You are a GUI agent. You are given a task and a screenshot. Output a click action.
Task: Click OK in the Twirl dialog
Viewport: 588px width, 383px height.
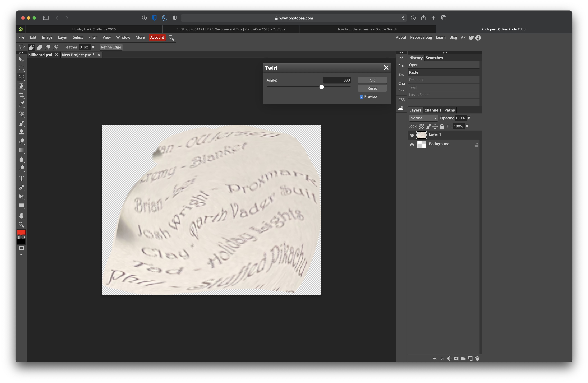pyautogui.click(x=372, y=80)
